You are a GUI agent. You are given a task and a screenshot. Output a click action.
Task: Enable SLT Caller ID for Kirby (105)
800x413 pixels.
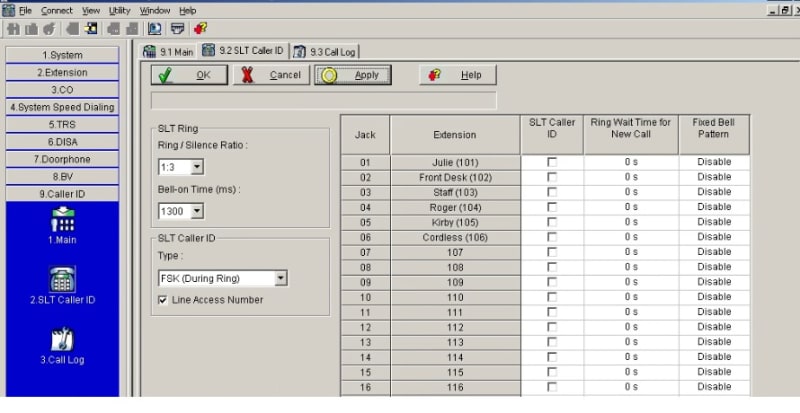pyautogui.click(x=552, y=222)
